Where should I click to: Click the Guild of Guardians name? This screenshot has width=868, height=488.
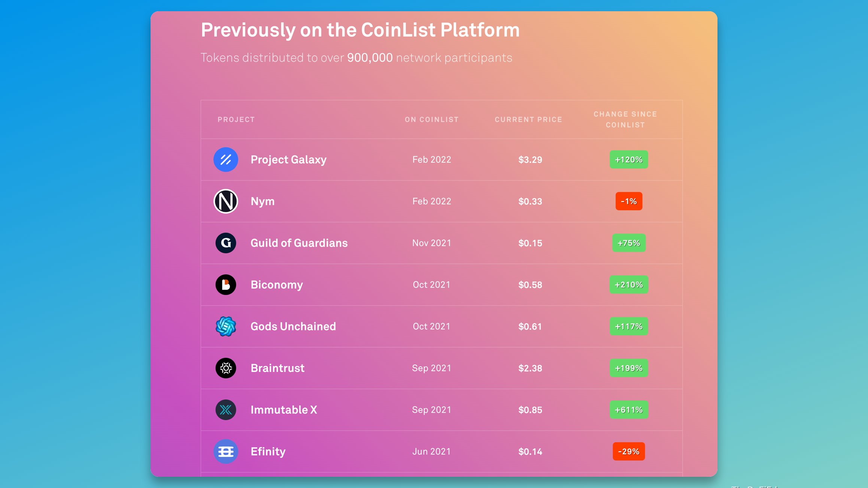pyautogui.click(x=299, y=243)
